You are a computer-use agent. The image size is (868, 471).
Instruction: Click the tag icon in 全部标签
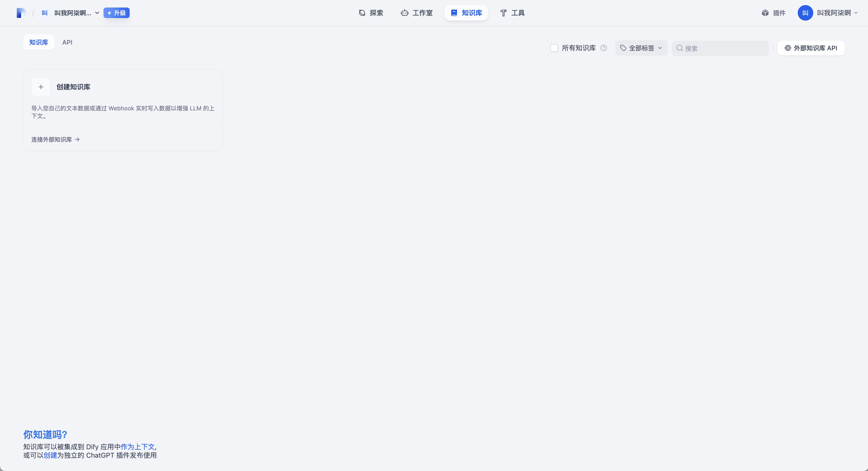(623, 48)
